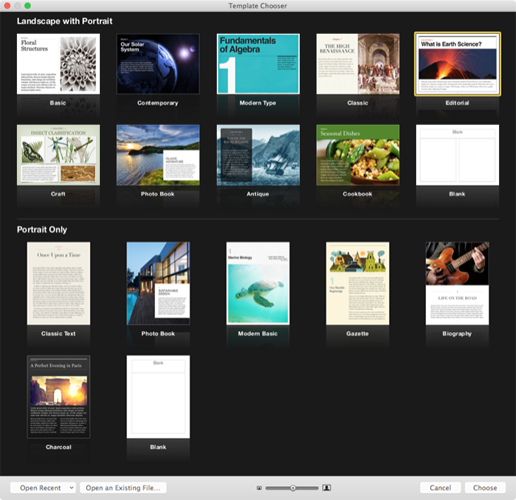Image resolution: width=516 pixels, height=500 pixels.
Task: Click the 'Antique' template label
Action: coord(258,194)
